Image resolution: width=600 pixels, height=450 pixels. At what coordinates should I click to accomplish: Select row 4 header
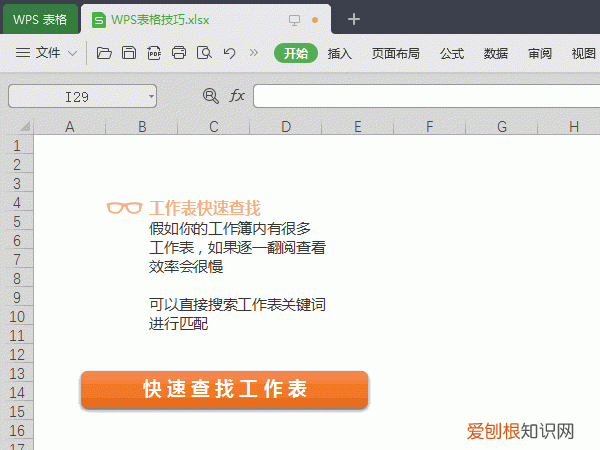(x=17, y=202)
